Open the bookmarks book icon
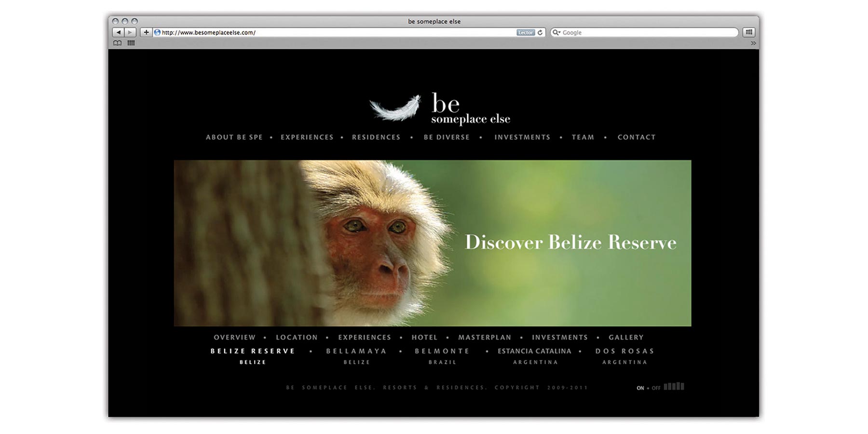Screen dimensions: 868x434 (117, 43)
